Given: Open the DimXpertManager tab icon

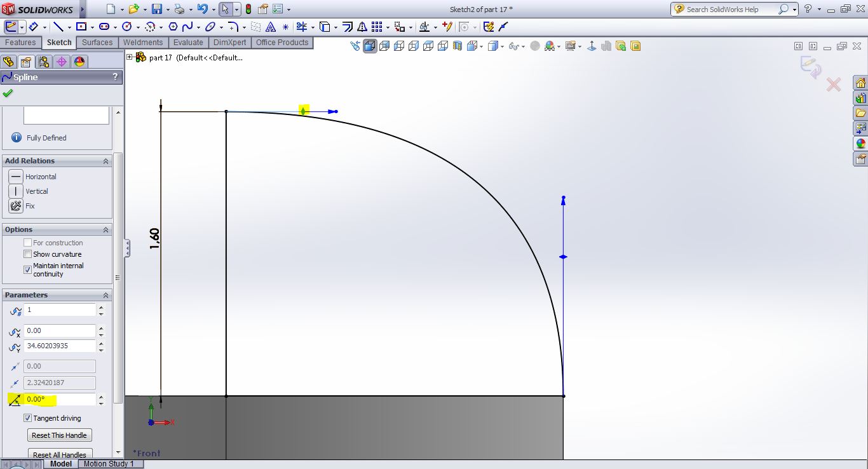Looking at the screenshot, I should [61, 62].
